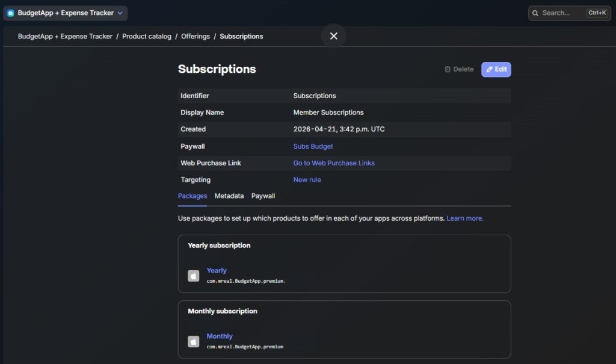Click the BudgetApp logo icon in project selector

point(11,13)
